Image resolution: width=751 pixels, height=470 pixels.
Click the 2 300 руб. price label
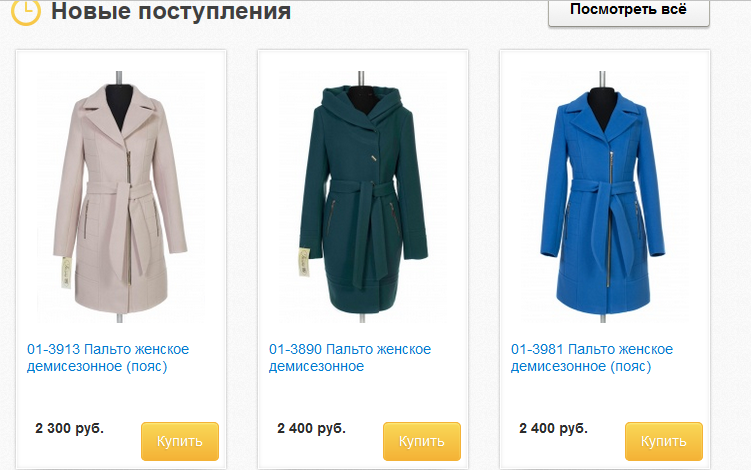[69, 428]
